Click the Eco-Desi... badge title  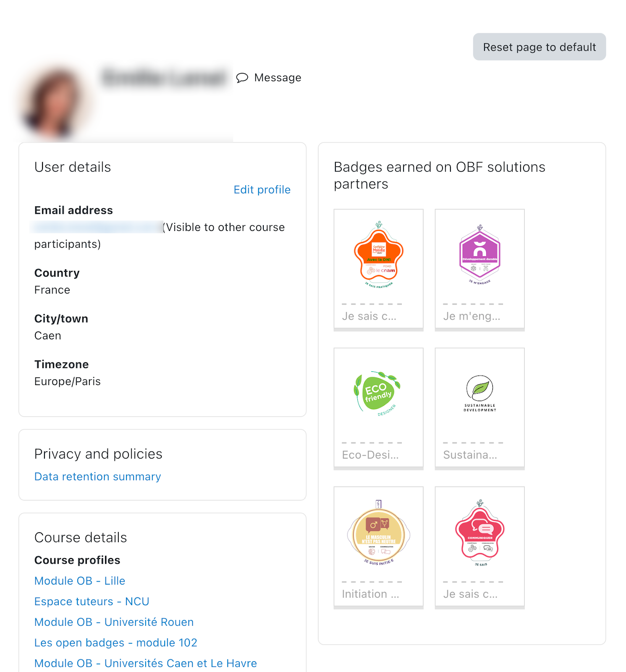(x=370, y=455)
